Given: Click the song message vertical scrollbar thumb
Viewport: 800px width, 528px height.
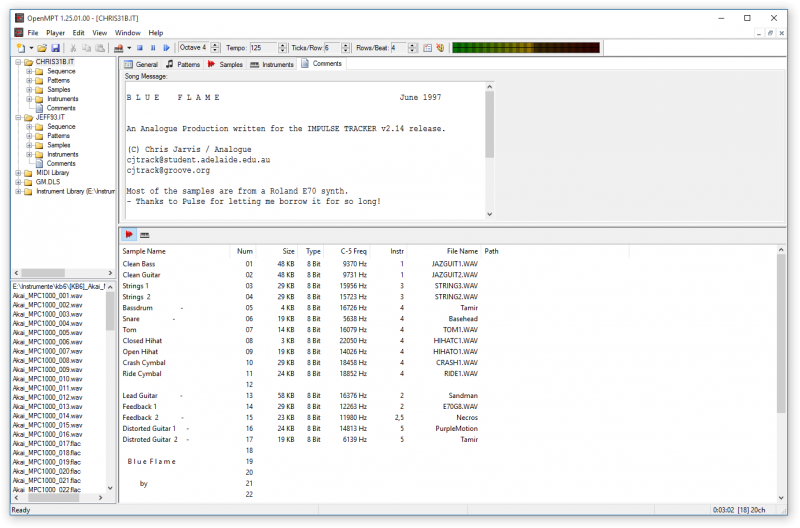Looking at the screenshot, I should [x=489, y=124].
